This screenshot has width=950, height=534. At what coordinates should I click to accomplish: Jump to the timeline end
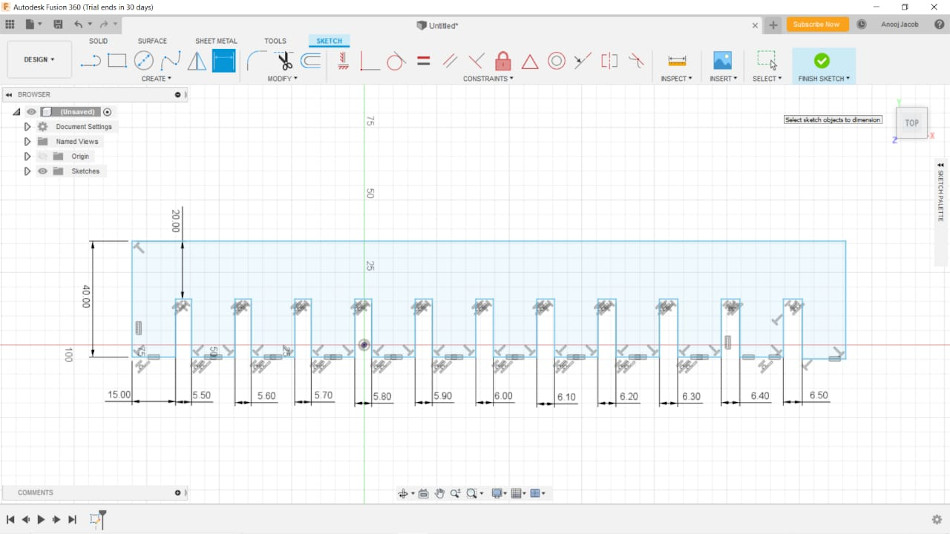72,519
